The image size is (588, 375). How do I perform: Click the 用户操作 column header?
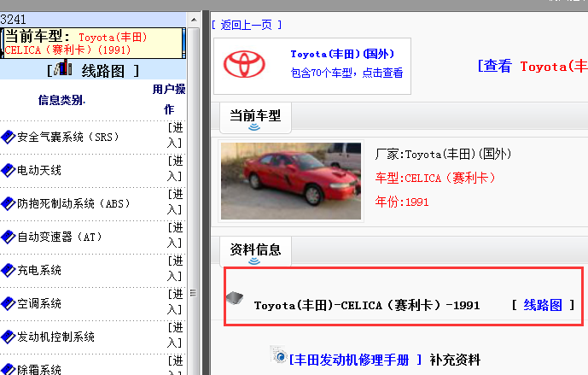[x=169, y=99]
